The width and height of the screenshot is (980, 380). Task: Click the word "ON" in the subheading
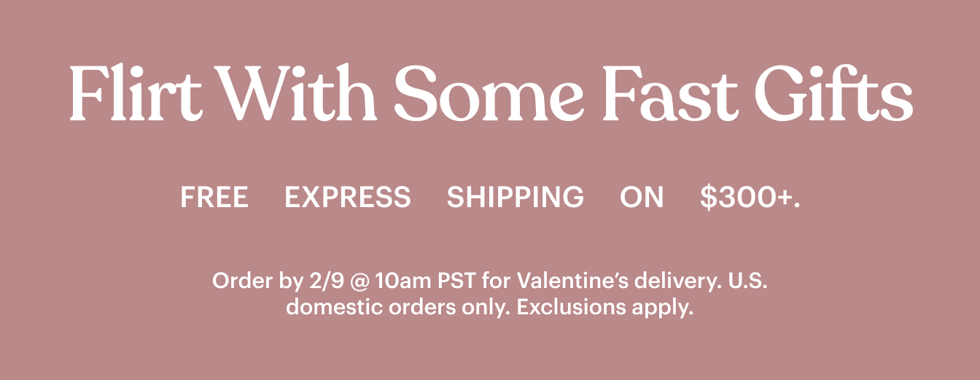coord(642,198)
